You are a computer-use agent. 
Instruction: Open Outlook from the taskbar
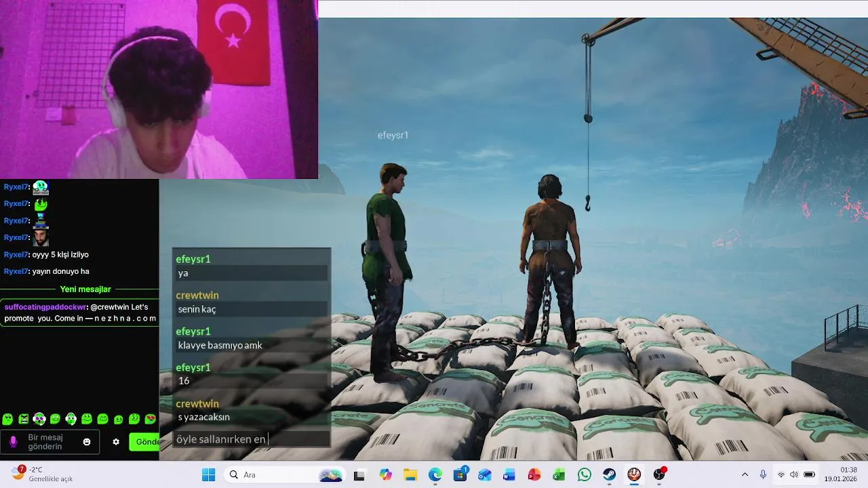pyautogui.click(x=485, y=474)
